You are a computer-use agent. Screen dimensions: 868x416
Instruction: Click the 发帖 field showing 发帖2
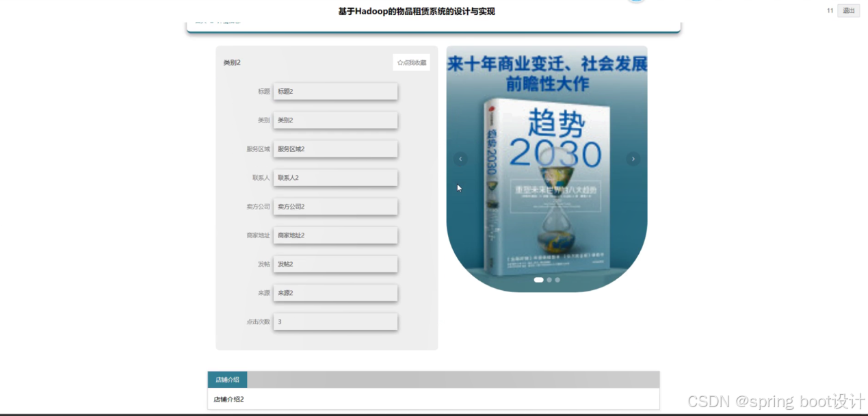(335, 263)
